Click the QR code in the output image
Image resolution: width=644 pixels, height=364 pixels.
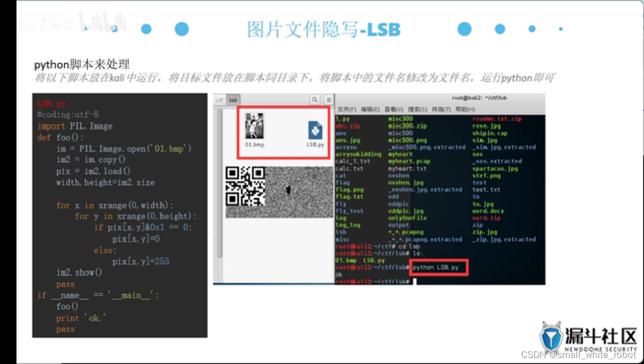point(245,186)
